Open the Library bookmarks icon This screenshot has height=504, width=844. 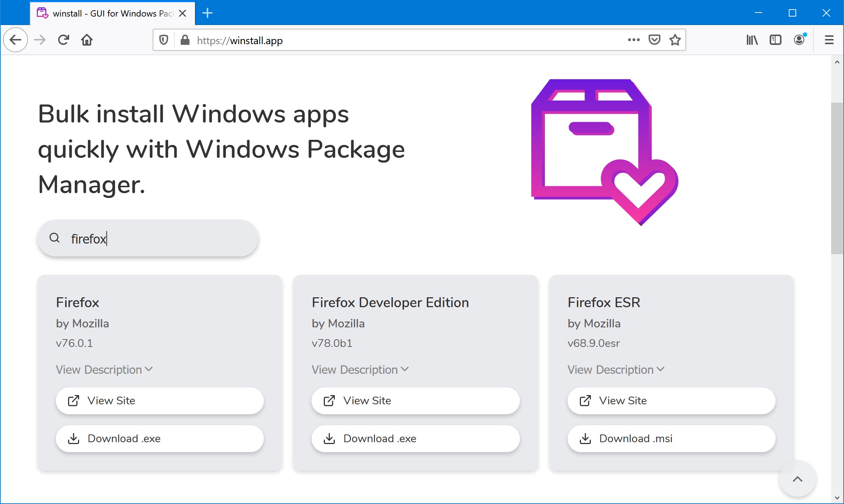[752, 40]
